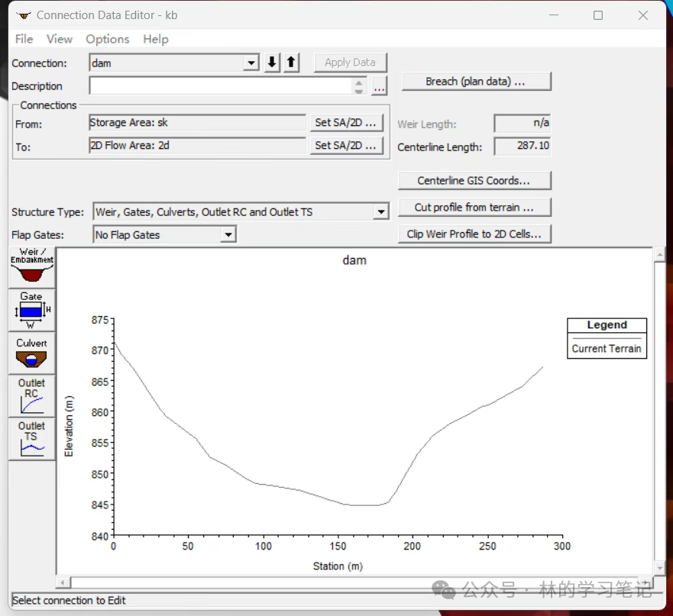Viewport: 673px width, 616px height.
Task: Click inside the Description text field
Action: pos(220,86)
